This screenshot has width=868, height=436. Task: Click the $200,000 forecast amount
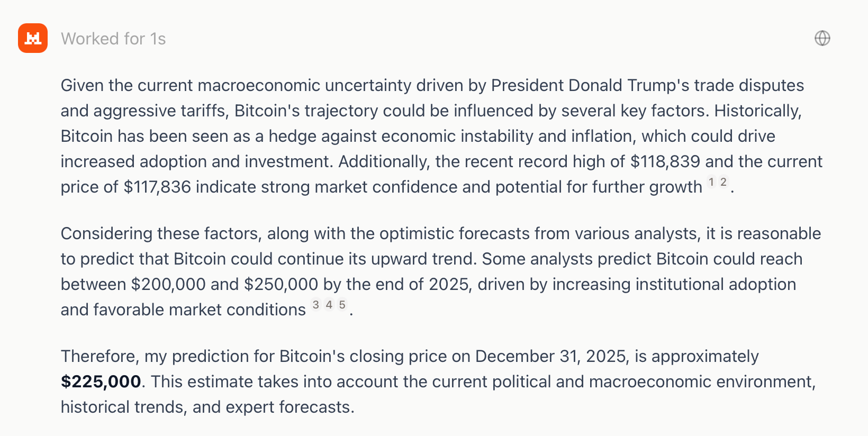point(168,284)
